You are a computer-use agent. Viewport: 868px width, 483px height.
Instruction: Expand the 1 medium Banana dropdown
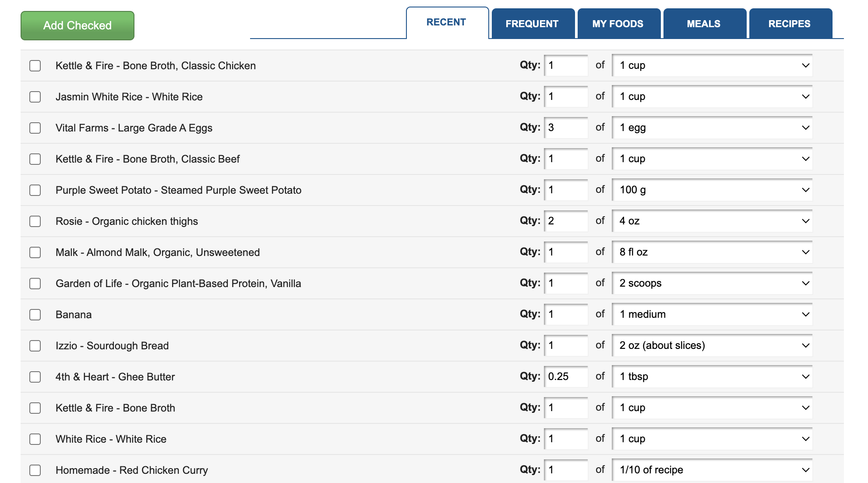(712, 314)
